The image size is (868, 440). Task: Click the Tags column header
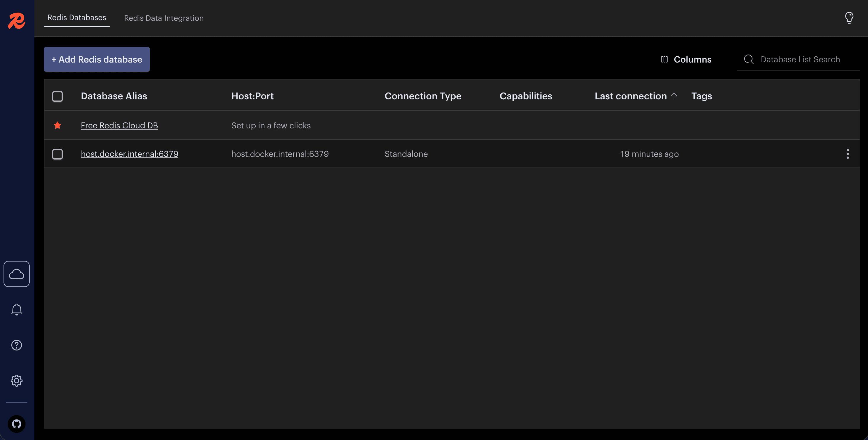click(x=702, y=96)
